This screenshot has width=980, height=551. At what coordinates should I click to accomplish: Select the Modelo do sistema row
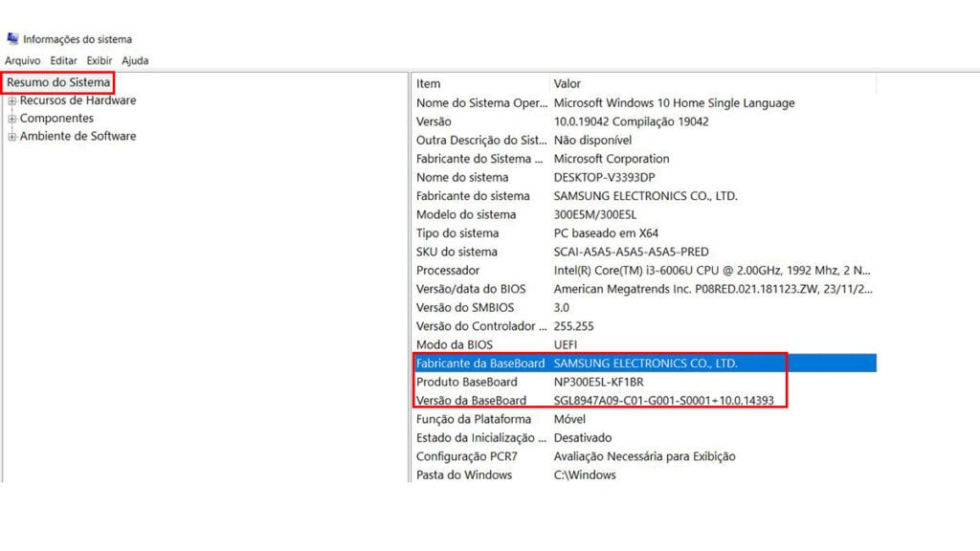coord(644,215)
